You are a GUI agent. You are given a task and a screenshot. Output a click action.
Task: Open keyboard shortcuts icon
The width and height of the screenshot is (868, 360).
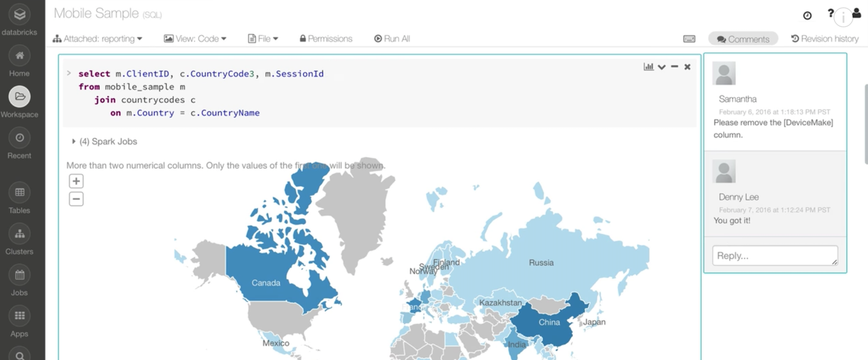[x=689, y=38]
